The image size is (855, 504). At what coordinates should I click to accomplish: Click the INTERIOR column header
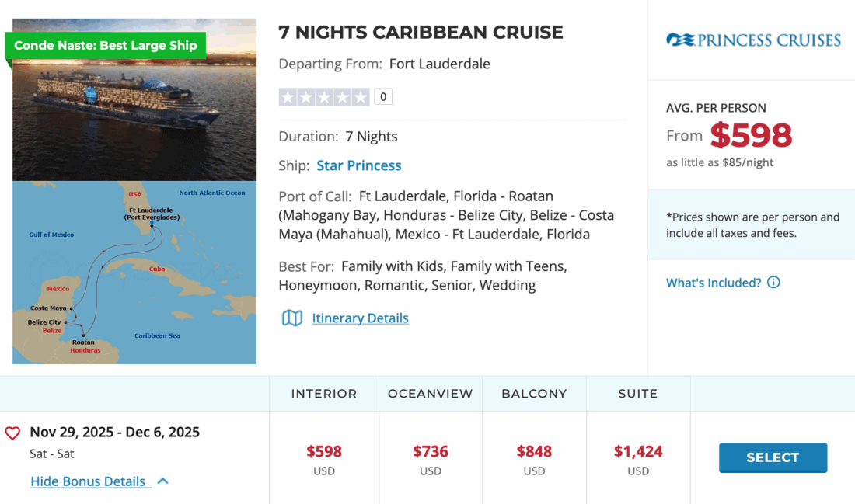tap(324, 394)
